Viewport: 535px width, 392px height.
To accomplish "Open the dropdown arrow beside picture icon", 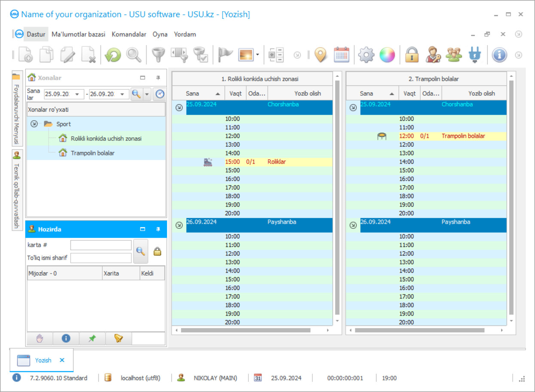I will coord(257,55).
